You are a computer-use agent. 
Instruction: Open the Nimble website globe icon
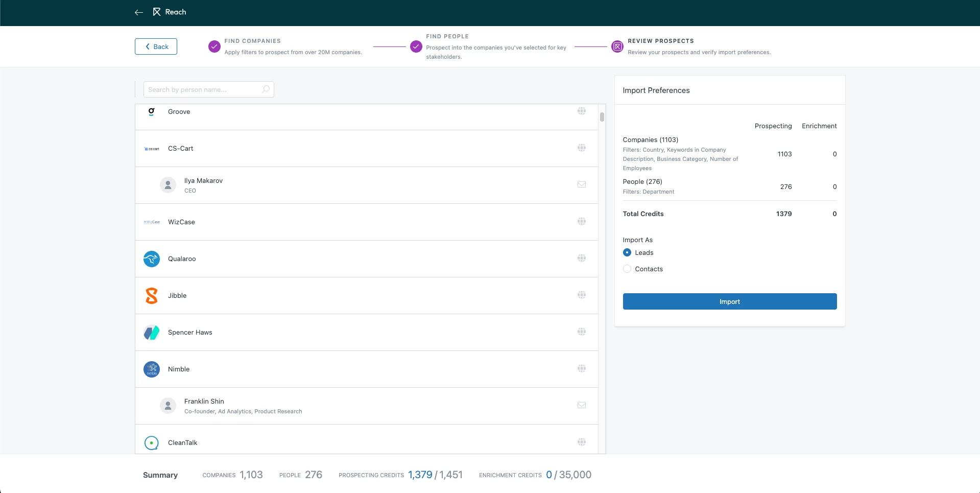coord(581,368)
